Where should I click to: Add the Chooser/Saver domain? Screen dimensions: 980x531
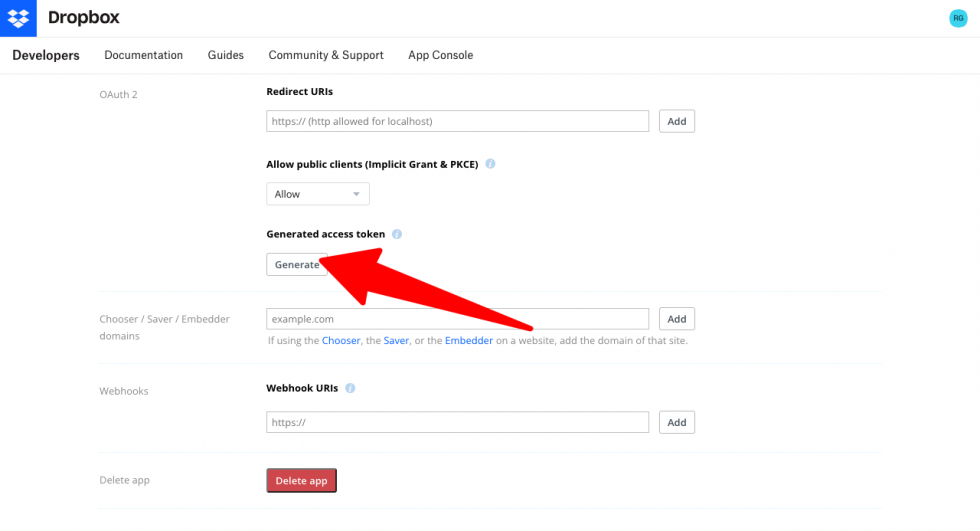tap(676, 319)
